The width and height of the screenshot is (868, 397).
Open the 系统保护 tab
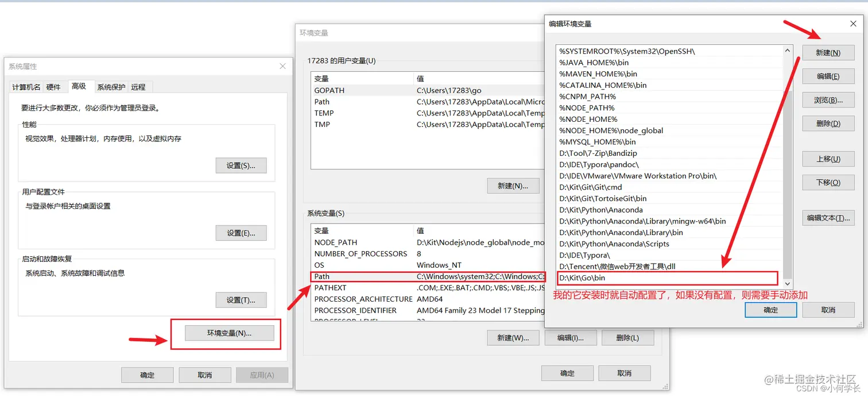click(111, 87)
